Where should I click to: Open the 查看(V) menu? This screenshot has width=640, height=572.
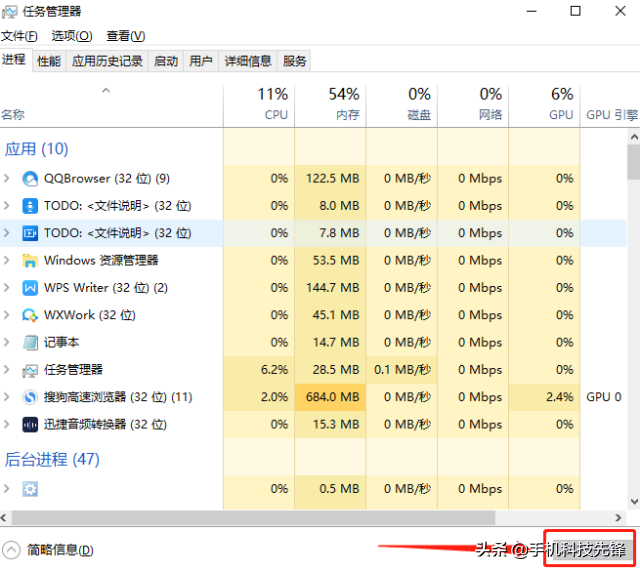126,36
